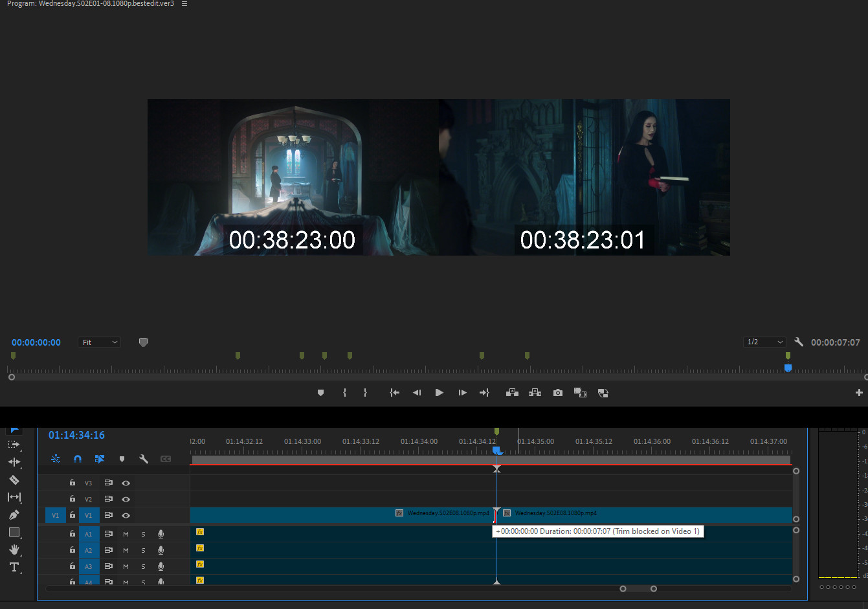Toggle Snap in timeline (magnet icon)
The width and height of the screenshot is (868, 609).
pos(78,459)
